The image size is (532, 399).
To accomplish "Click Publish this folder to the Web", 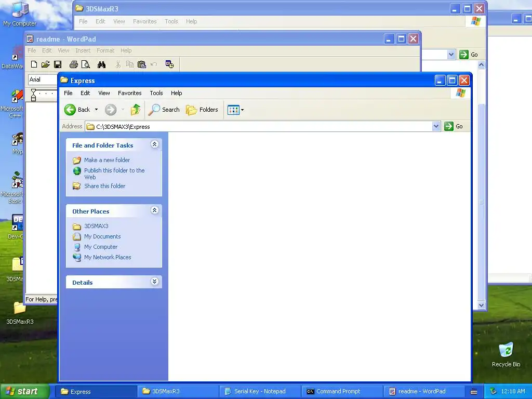I will [114, 174].
